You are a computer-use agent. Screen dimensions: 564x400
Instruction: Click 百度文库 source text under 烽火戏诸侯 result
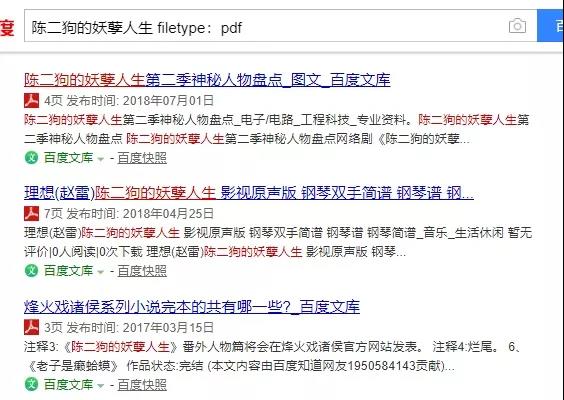tap(68, 384)
